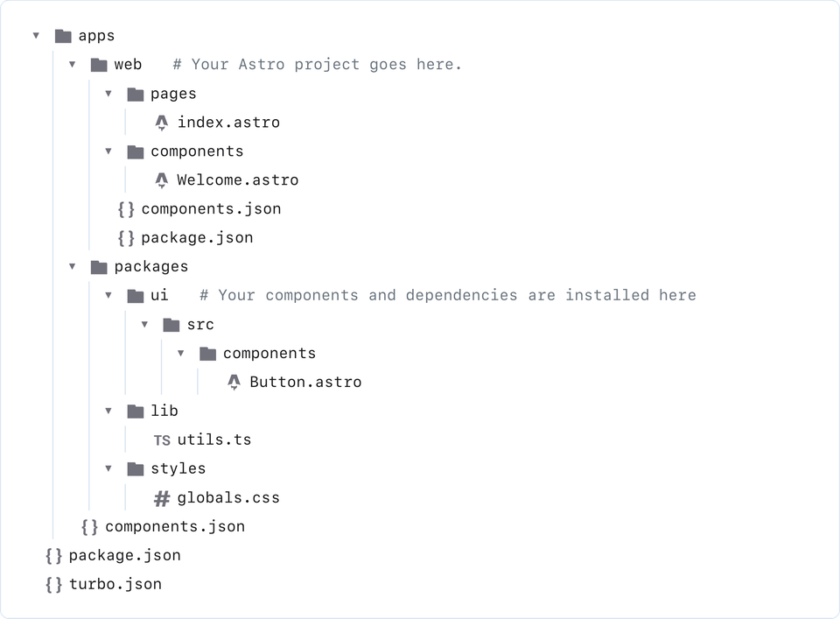The width and height of the screenshot is (840, 619).
Task: Collapse the web folder arrow
Action: coord(73,65)
